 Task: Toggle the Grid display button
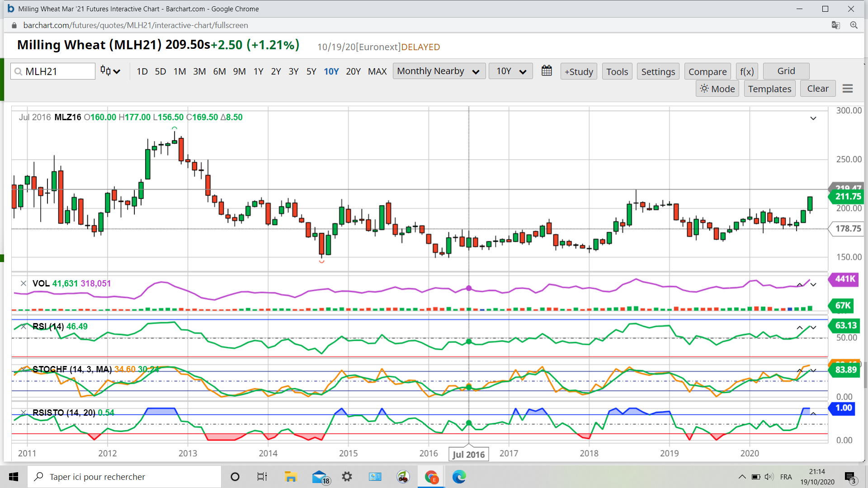(x=786, y=71)
